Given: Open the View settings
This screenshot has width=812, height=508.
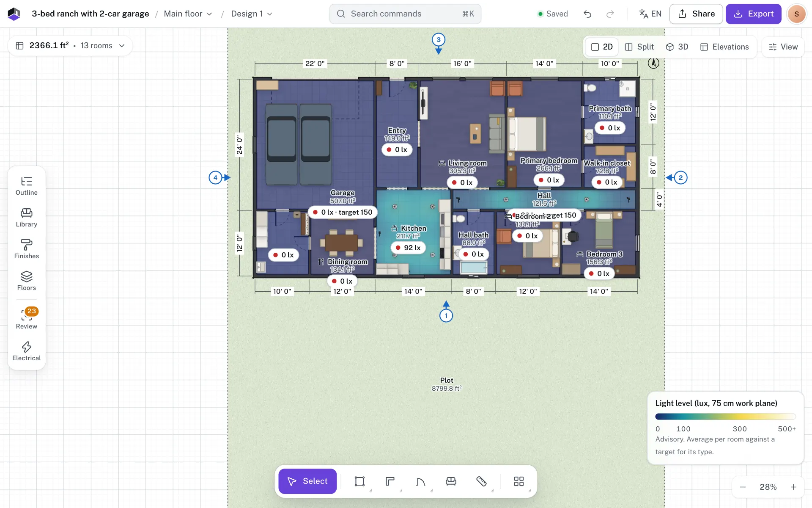Looking at the screenshot, I should pos(783,47).
